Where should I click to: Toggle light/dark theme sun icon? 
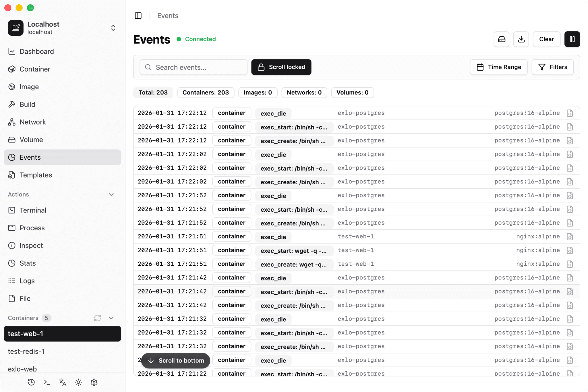(x=78, y=382)
